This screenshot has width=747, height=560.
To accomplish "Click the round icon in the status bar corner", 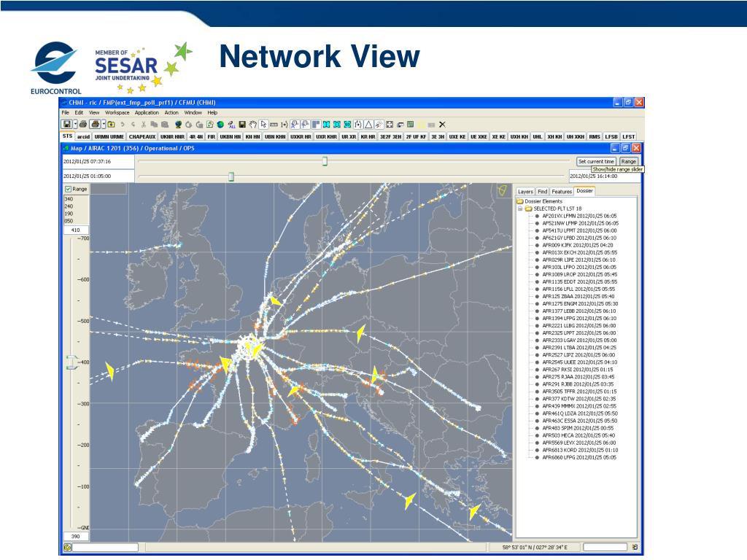I will pyautogui.click(x=67, y=548).
